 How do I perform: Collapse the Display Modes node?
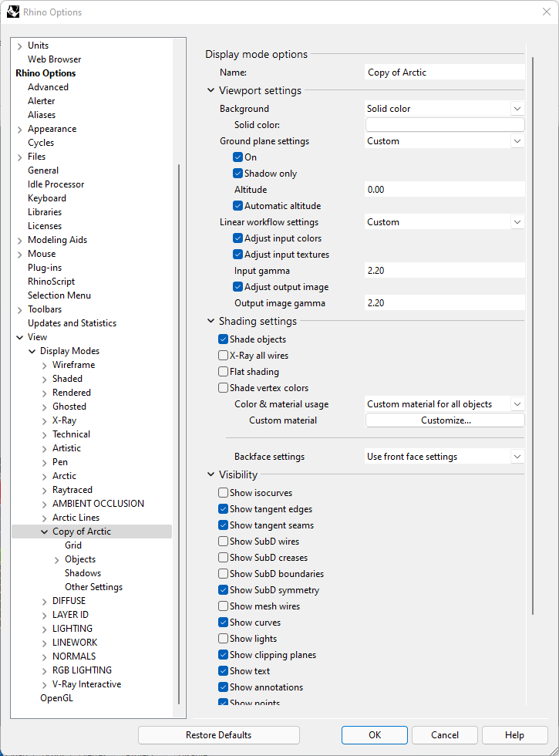(32, 352)
